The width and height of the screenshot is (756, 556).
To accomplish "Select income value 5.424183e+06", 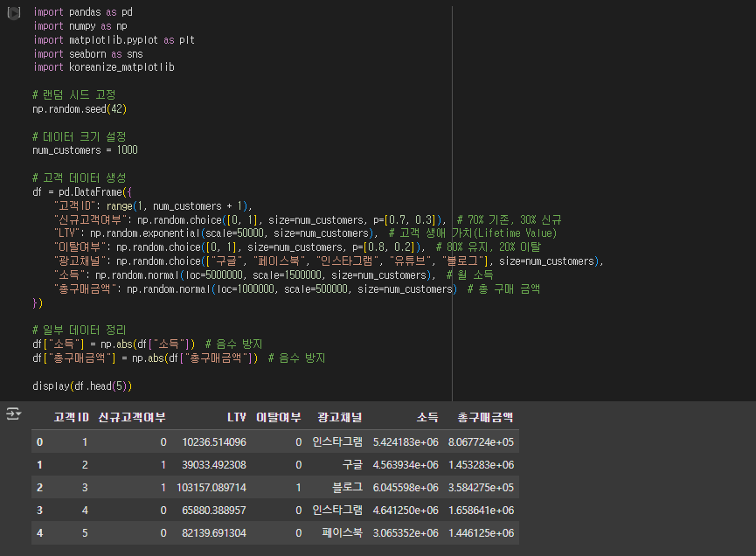I will [406, 441].
